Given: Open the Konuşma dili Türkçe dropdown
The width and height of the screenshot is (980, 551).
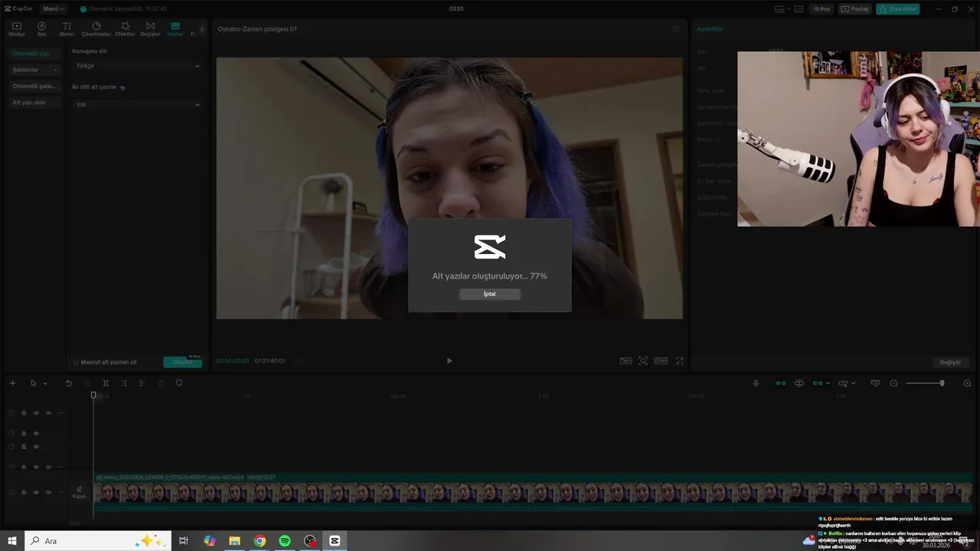Looking at the screenshot, I should pyautogui.click(x=137, y=66).
